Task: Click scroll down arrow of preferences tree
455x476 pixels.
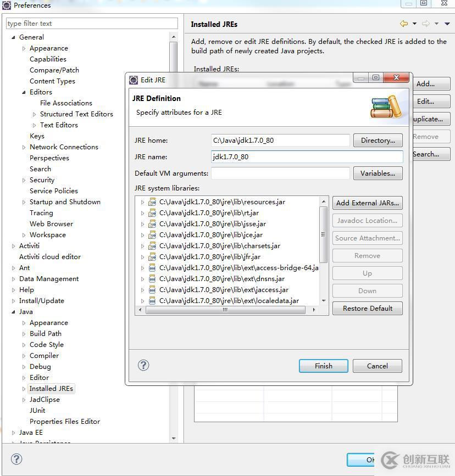Action: [174, 438]
